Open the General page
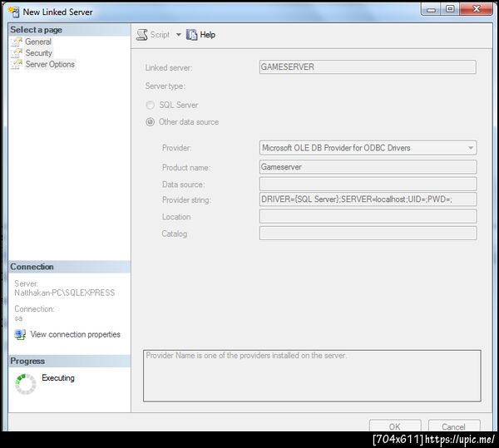Image resolution: width=499 pixels, height=448 pixels. (x=38, y=42)
